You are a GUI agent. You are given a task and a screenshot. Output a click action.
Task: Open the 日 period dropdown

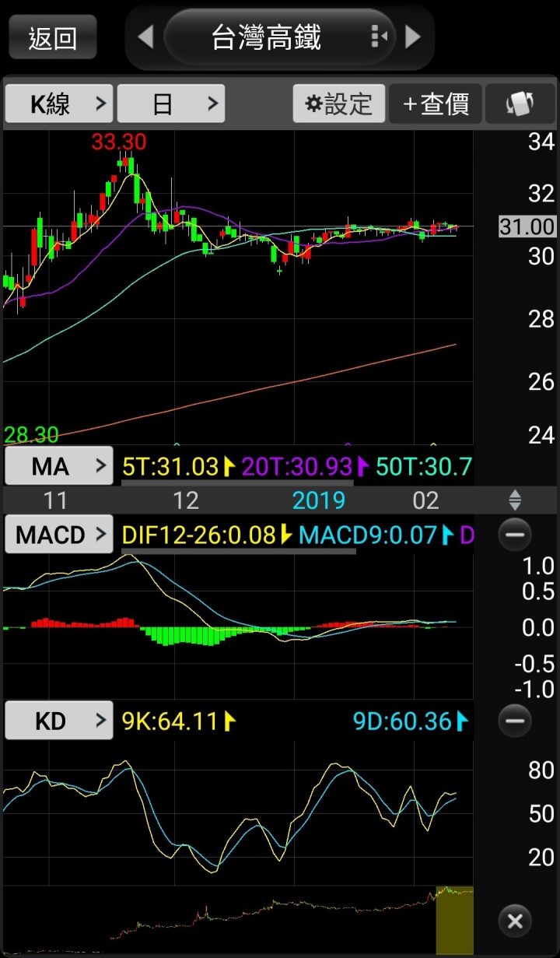171,104
